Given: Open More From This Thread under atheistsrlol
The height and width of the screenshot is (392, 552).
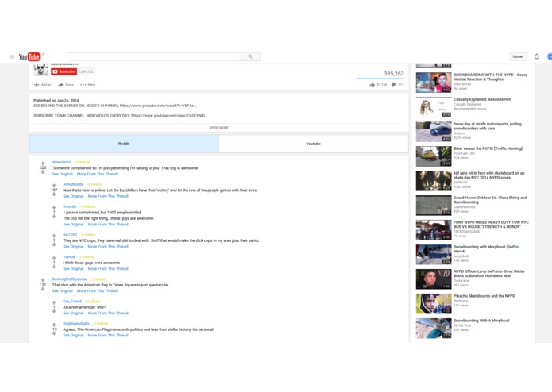Looking at the screenshot, I should point(97,174).
